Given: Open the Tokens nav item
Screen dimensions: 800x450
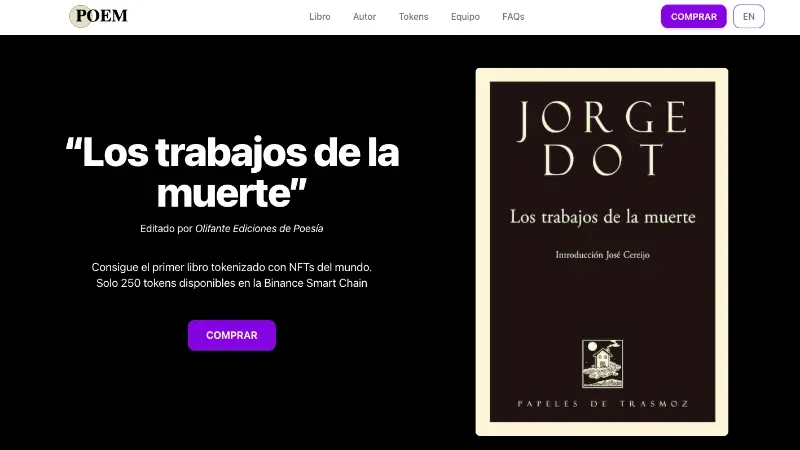Looking at the screenshot, I should pos(413,17).
